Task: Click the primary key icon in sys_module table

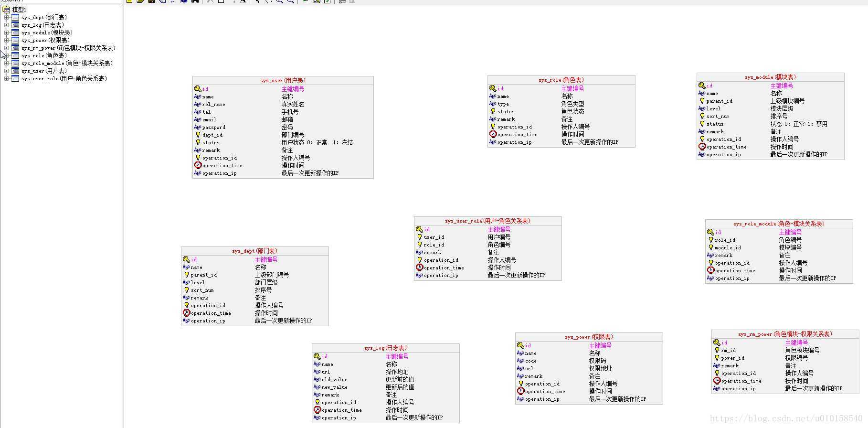Action: (702, 86)
